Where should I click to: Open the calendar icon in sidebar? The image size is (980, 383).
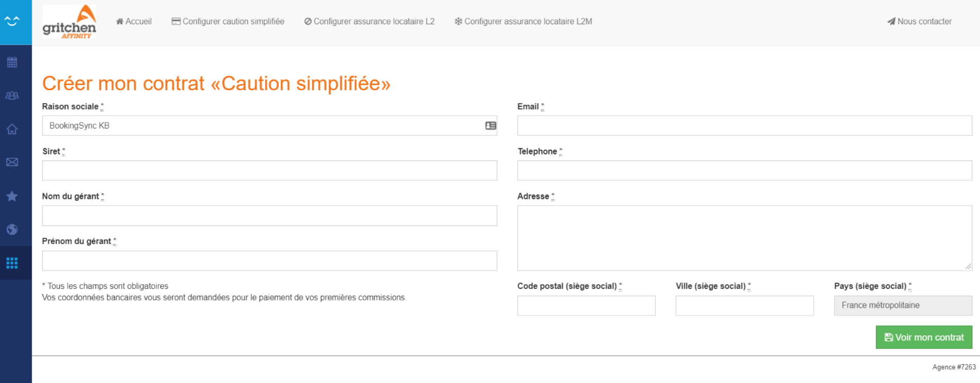[12, 62]
